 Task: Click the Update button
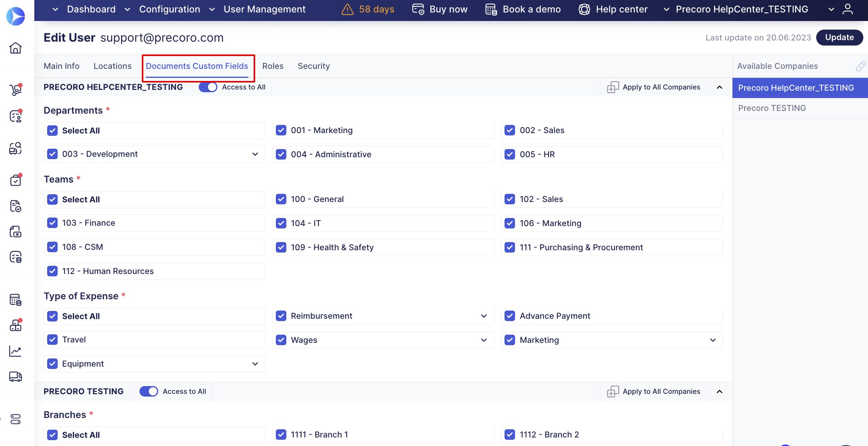839,37
